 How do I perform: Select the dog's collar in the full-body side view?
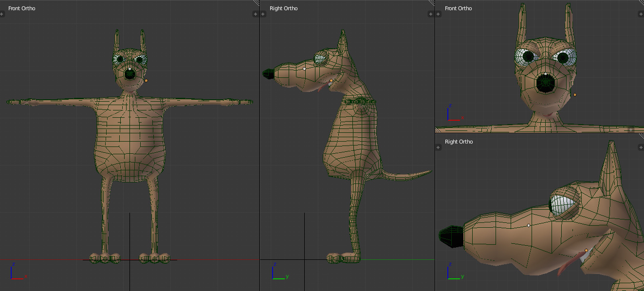coord(359,101)
